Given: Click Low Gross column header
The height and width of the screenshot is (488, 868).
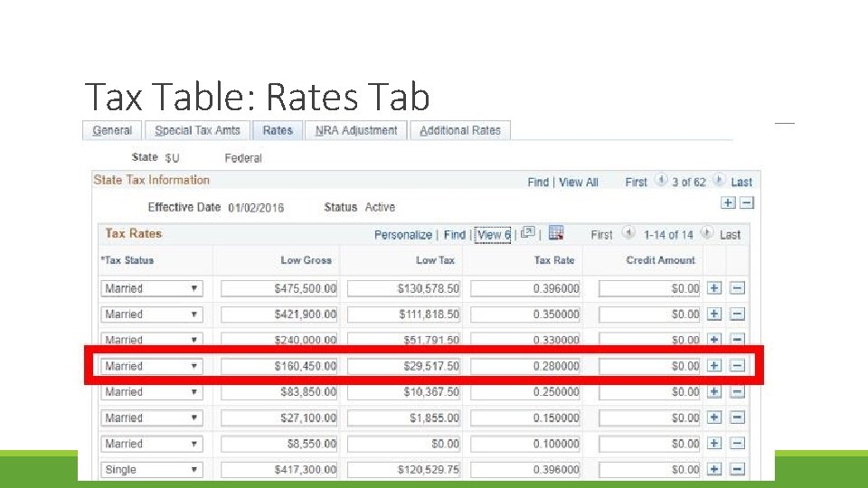Looking at the screenshot, I should point(306,260).
